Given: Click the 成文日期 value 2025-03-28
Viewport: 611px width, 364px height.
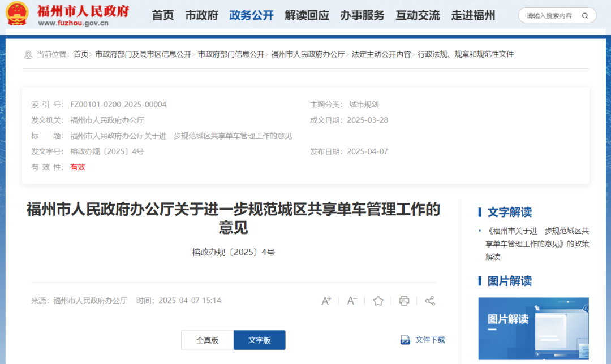Looking at the screenshot, I should pos(368,120).
